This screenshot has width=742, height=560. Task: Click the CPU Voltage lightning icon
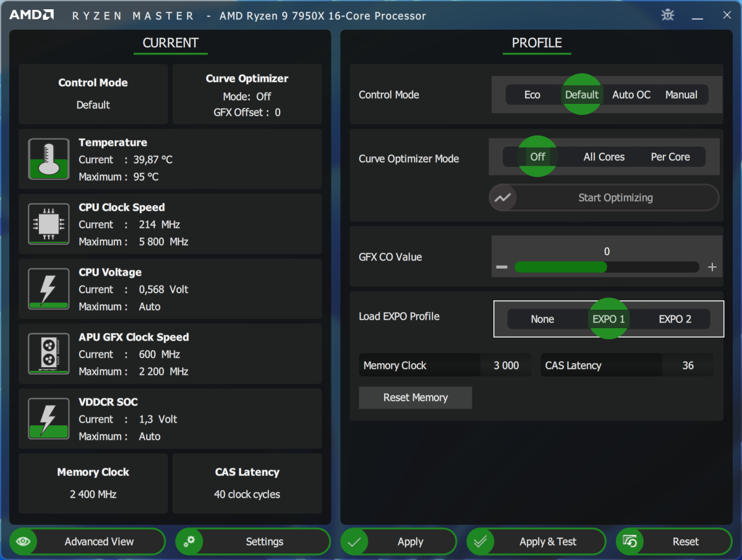point(49,289)
